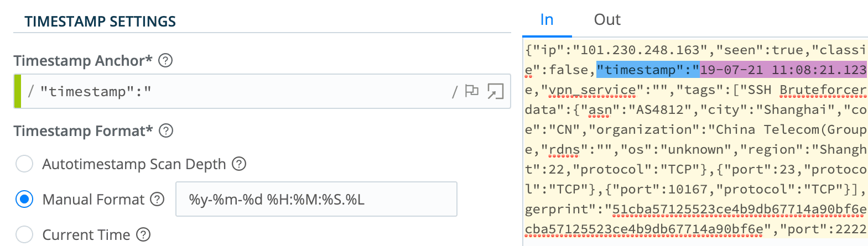This screenshot has height=246, width=868.
Task: Switch to the In tab
Action: pyautogui.click(x=547, y=20)
